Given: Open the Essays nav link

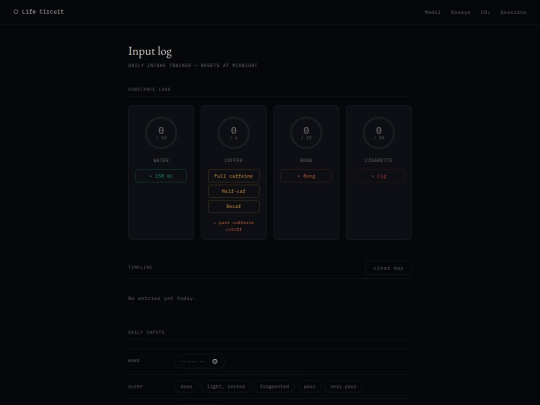Looking at the screenshot, I should click(460, 12).
